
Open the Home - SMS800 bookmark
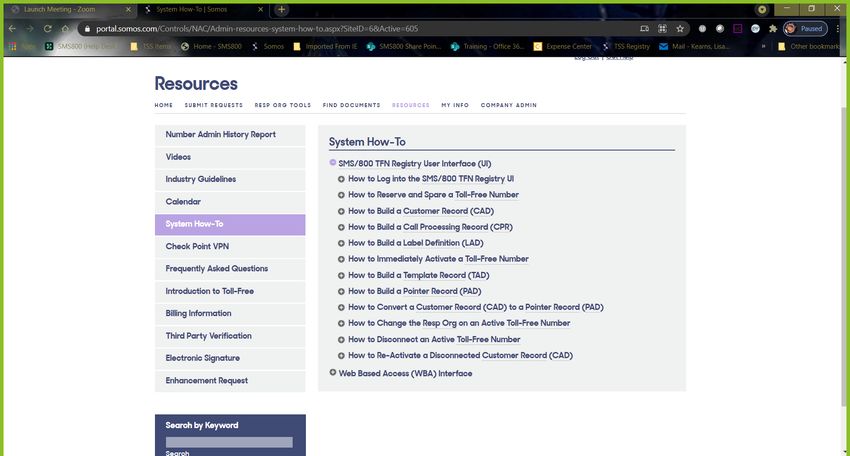pos(211,47)
